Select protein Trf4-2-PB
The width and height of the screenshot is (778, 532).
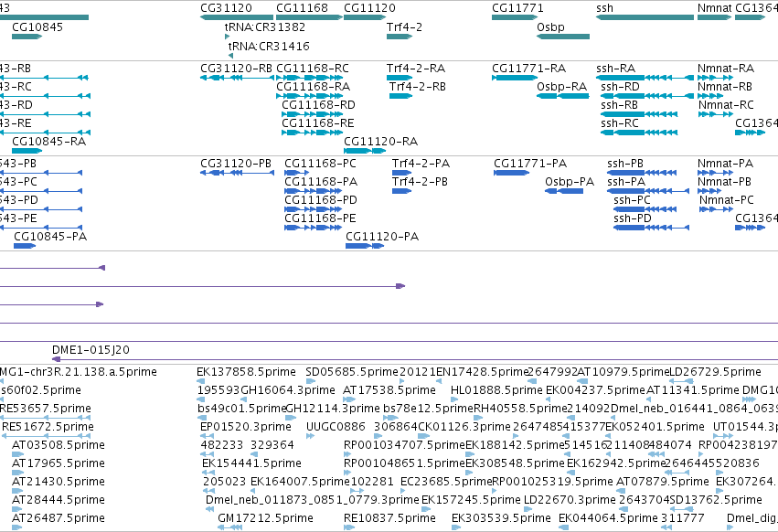420,182
